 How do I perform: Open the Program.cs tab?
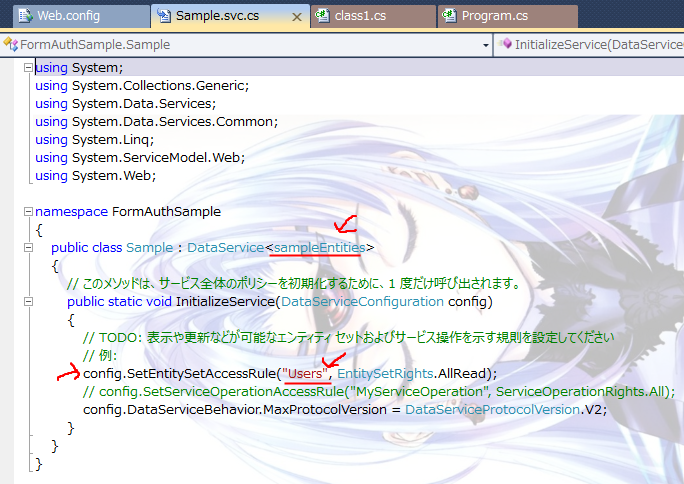[x=507, y=16]
